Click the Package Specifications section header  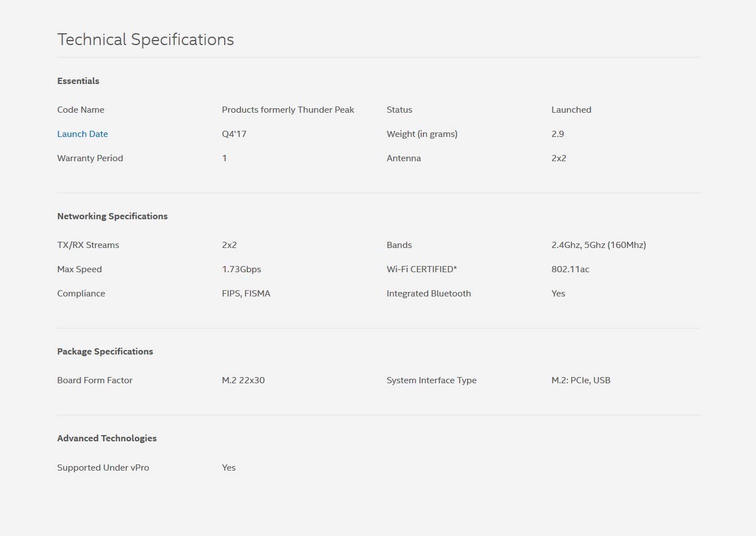pos(105,352)
